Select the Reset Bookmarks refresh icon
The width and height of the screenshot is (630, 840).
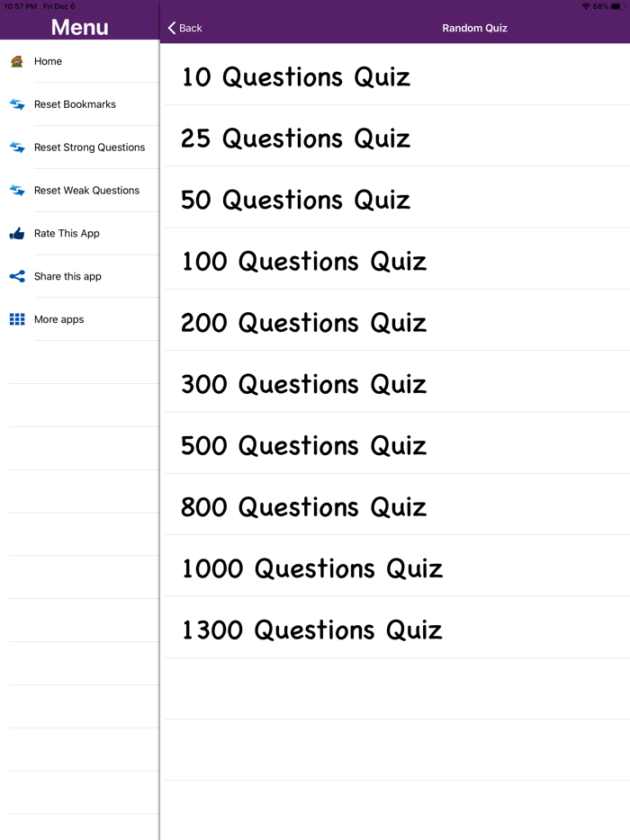click(x=17, y=104)
